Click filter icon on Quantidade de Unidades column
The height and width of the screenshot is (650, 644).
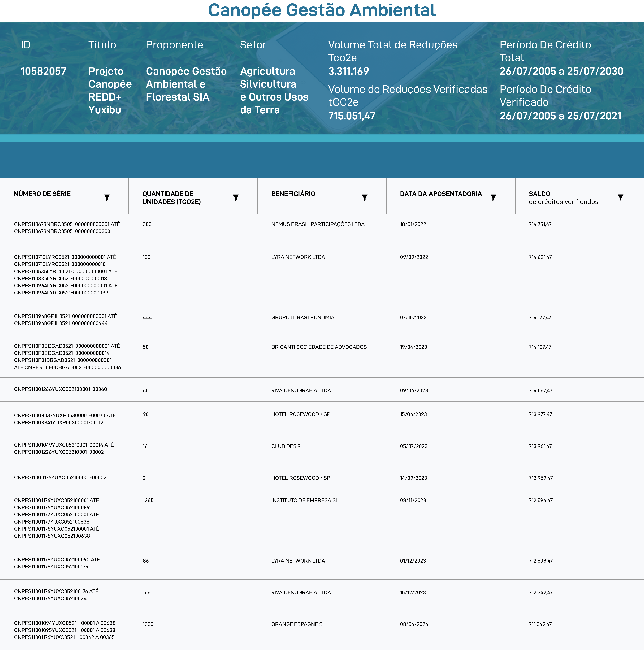click(x=236, y=197)
